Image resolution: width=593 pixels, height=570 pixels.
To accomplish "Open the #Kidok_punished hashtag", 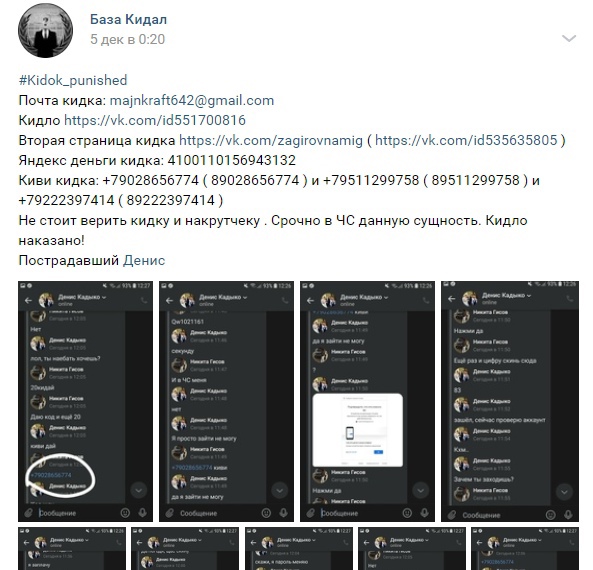I will [73, 80].
